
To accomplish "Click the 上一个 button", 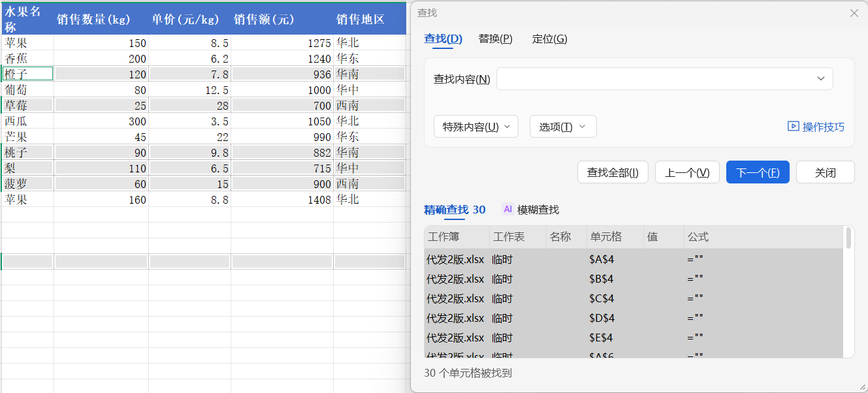I will [x=687, y=172].
